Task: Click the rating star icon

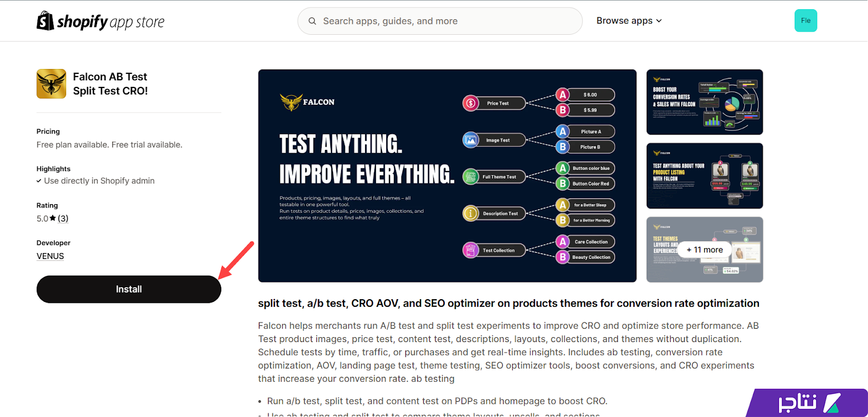Action: coord(53,218)
